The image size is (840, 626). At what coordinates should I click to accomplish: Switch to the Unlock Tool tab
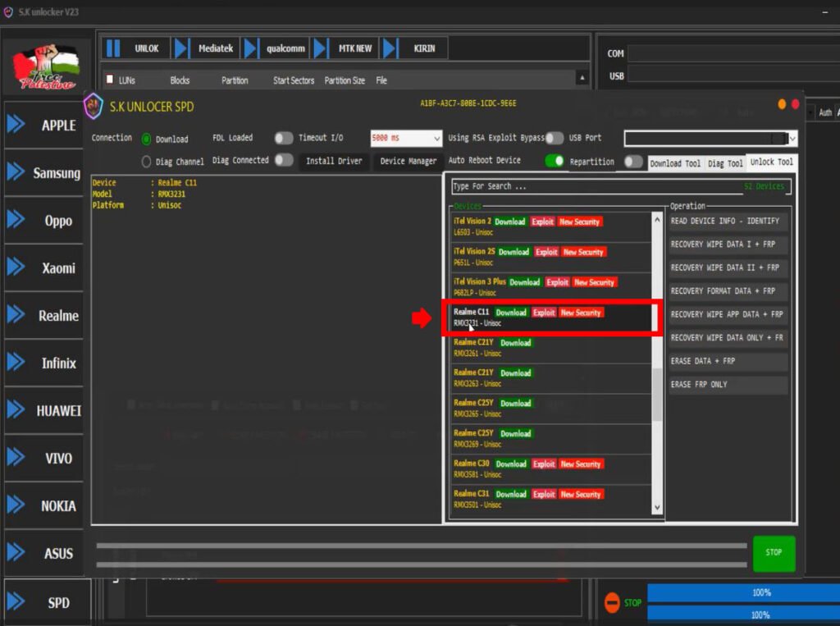pyautogui.click(x=771, y=162)
